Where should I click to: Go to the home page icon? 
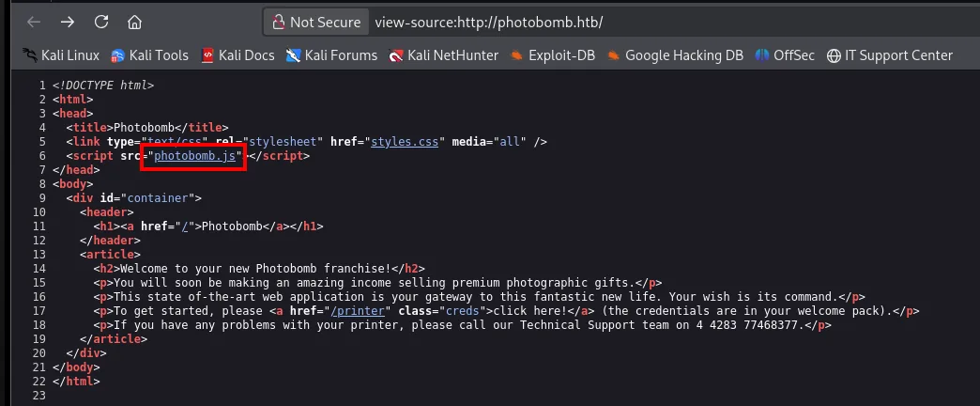(134, 23)
